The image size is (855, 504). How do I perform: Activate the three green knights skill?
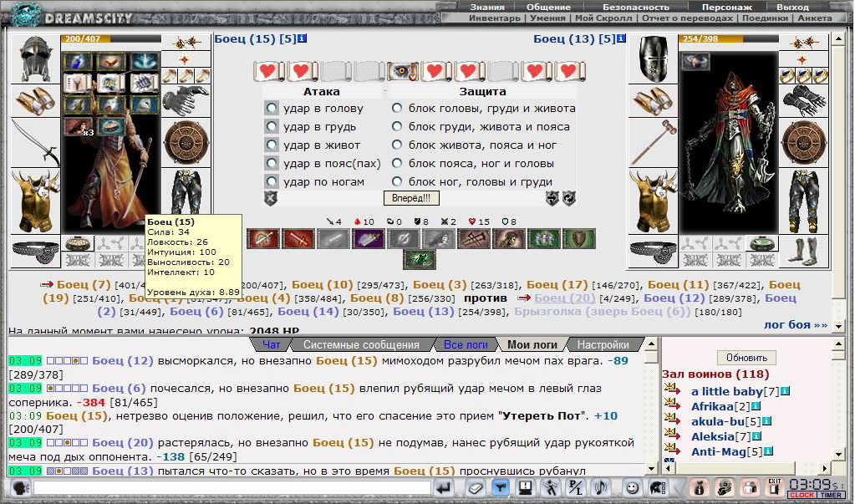click(543, 239)
